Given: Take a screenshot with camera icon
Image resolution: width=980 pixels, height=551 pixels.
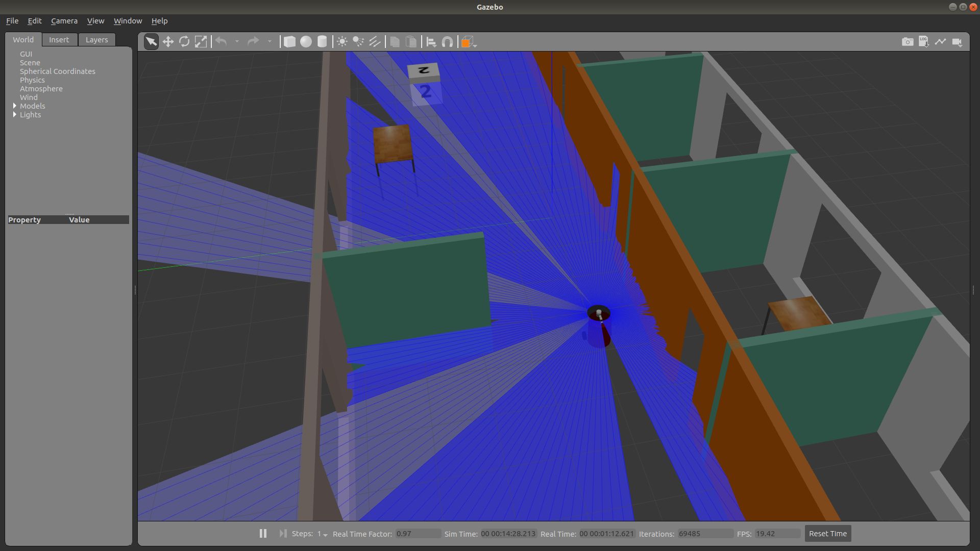Looking at the screenshot, I should 908,42.
